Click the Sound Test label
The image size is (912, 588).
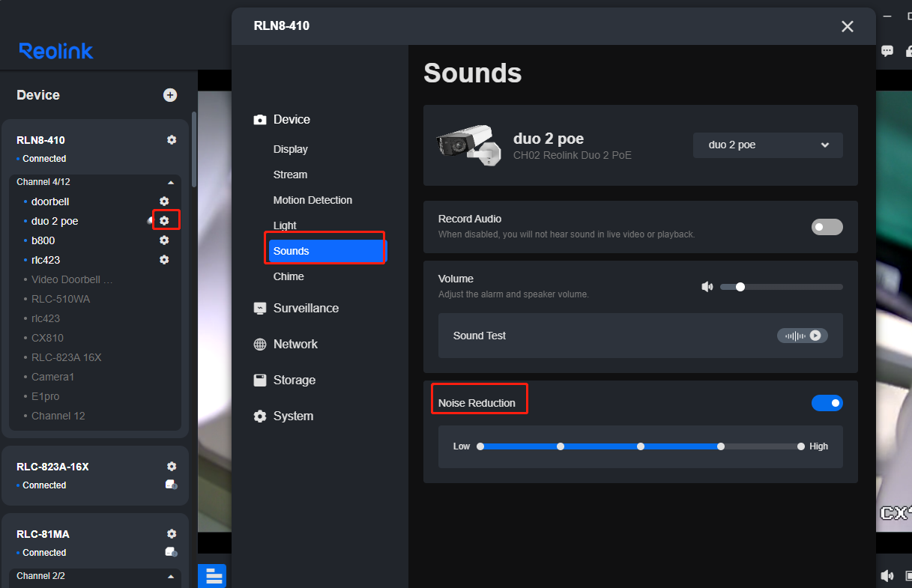[480, 336]
